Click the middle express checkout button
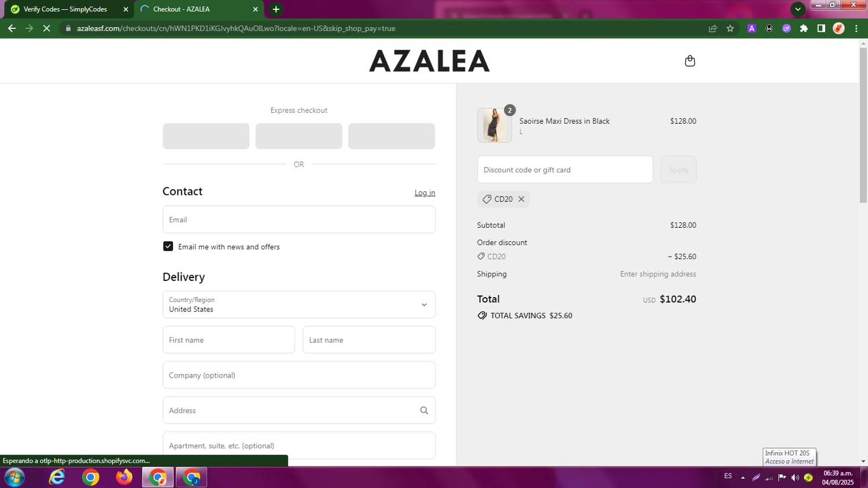This screenshot has height=488, width=868. (x=299, y=136)
